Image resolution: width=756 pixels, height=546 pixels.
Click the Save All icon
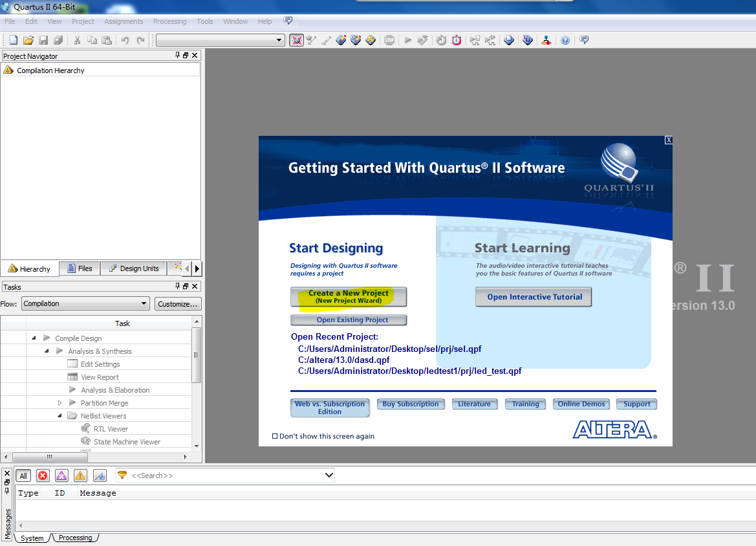58,40
